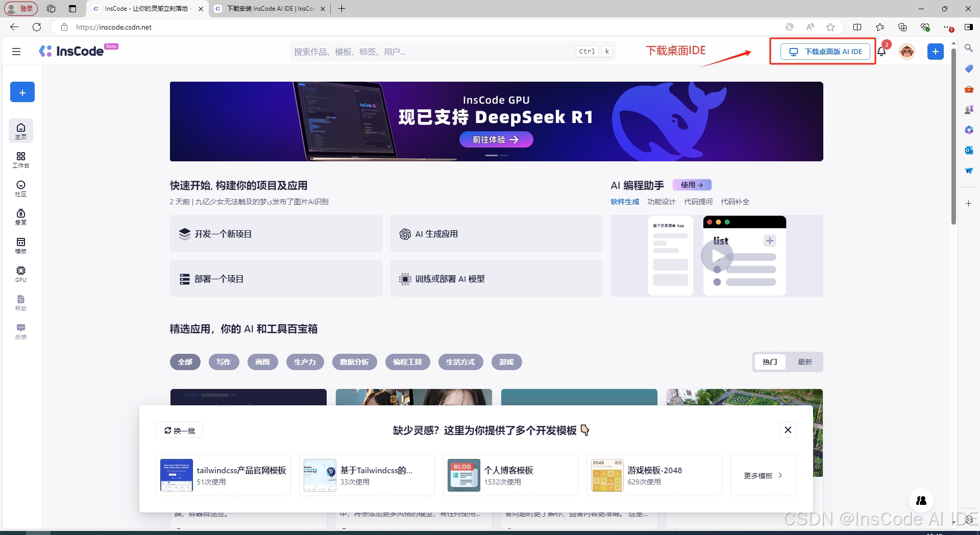
Task: Click the 使用 button beside AI 编程助手
Action: (692, 185)
